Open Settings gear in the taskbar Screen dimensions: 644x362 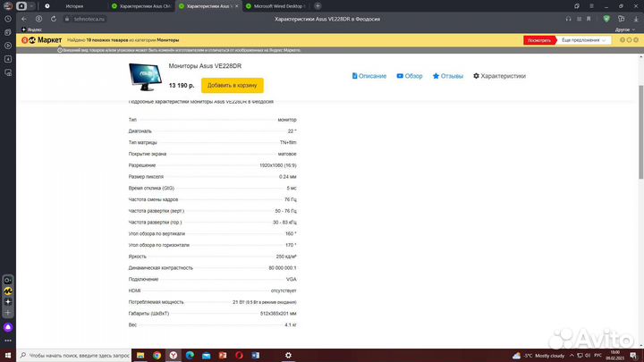click(288, 356)
